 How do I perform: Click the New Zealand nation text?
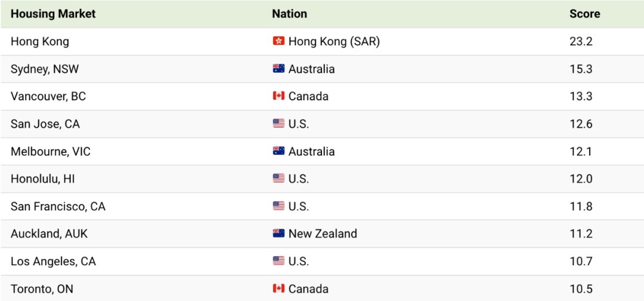click(323, 234)
